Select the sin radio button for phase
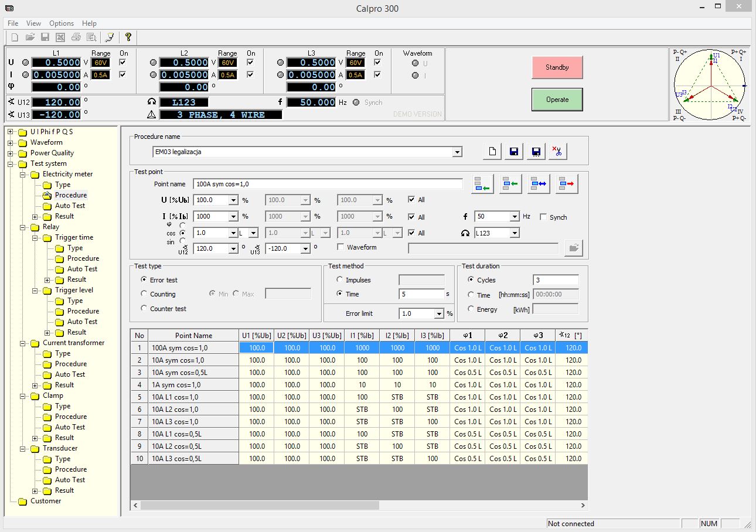 pyautogui.click(x=183, y=241)
